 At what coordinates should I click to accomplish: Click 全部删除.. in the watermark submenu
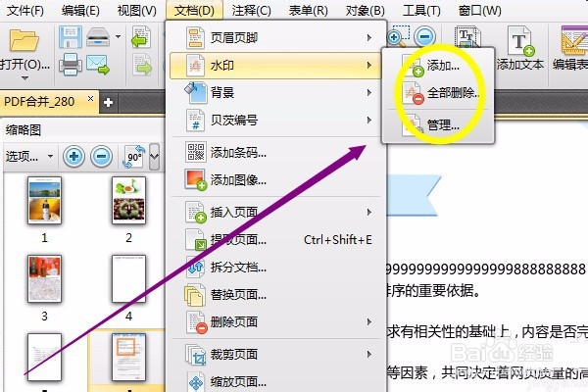click(438, 93)
